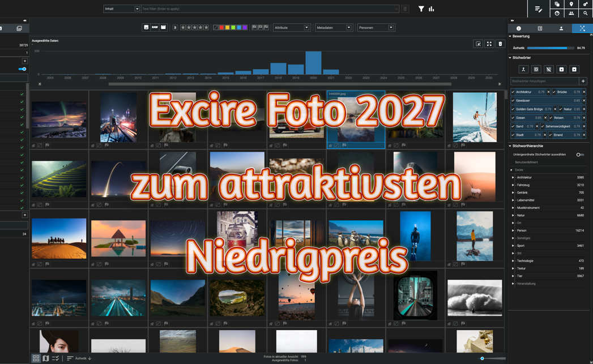Toggle Untergeordnete Stichwörter auswählen switch
This screenshot has height=364, width=593.
(579, 155)
